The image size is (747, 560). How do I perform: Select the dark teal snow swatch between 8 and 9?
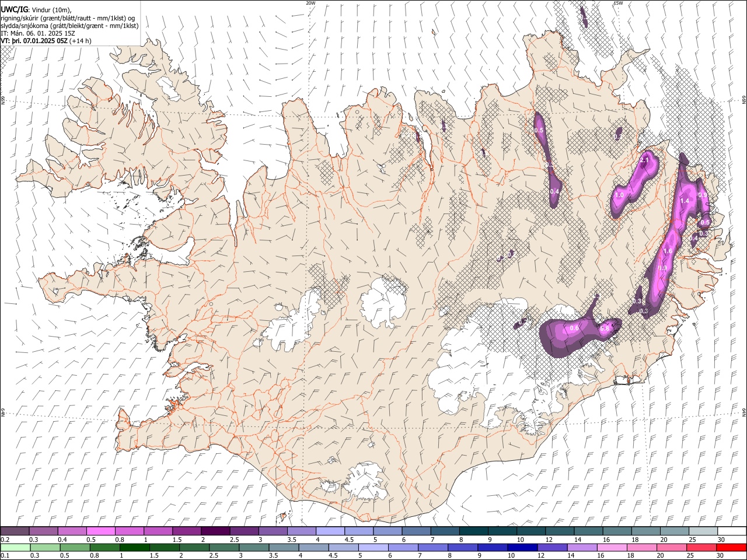tap(474, 531)
